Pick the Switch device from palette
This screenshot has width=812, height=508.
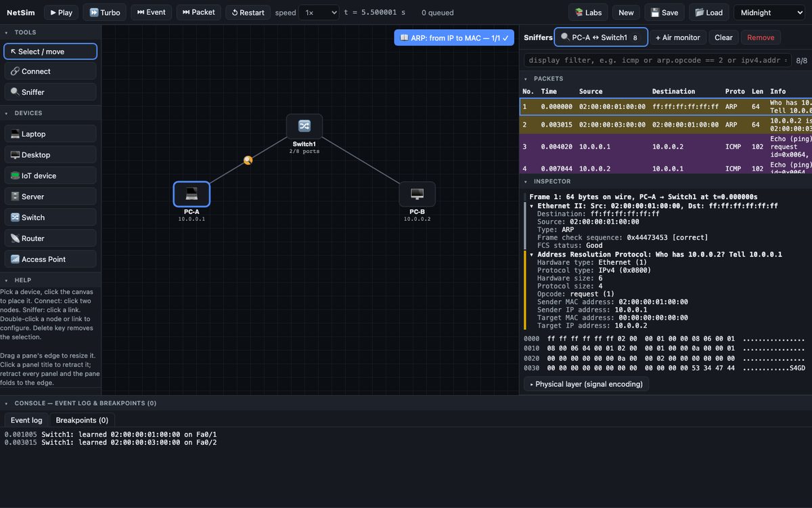pos(51,217)
